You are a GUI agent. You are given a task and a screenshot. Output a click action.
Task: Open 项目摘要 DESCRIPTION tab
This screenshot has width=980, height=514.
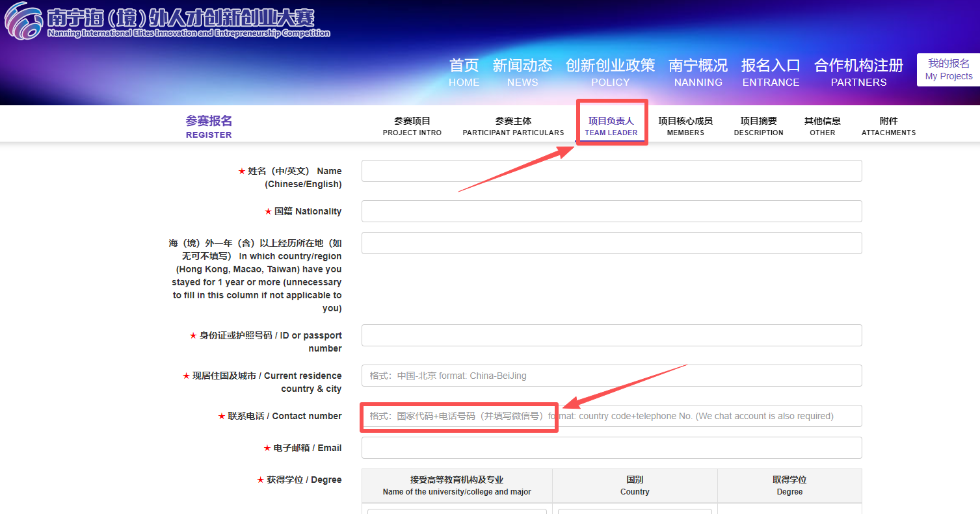point(758,126)
